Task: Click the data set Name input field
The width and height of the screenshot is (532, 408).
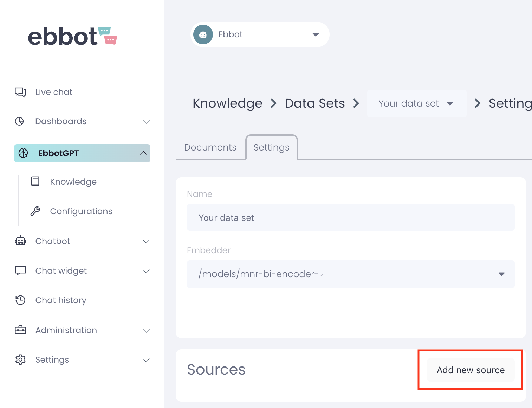Action: (350, 218)
